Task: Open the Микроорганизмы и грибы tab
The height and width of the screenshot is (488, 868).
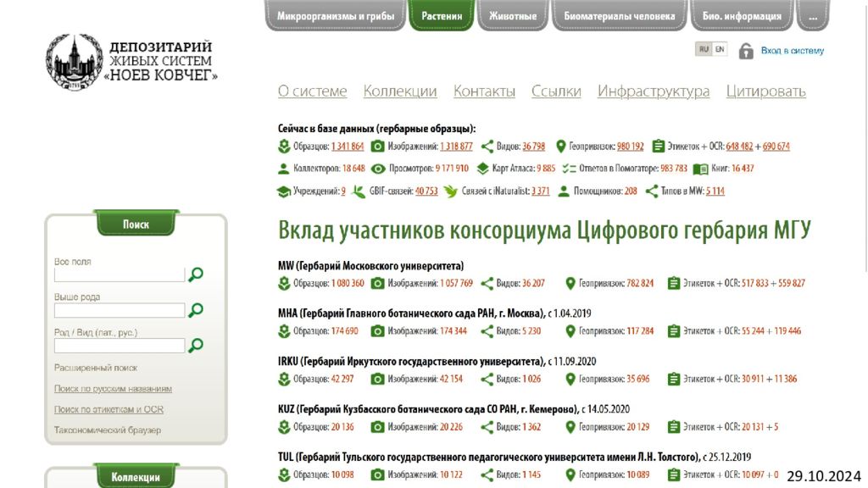Action: 336,16
